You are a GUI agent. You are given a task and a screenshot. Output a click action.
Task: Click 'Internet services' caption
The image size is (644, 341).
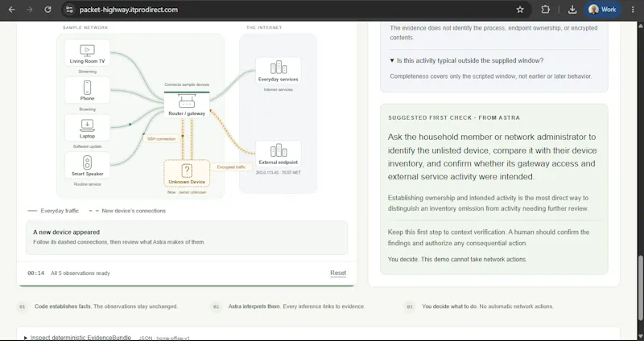point(278,89)
